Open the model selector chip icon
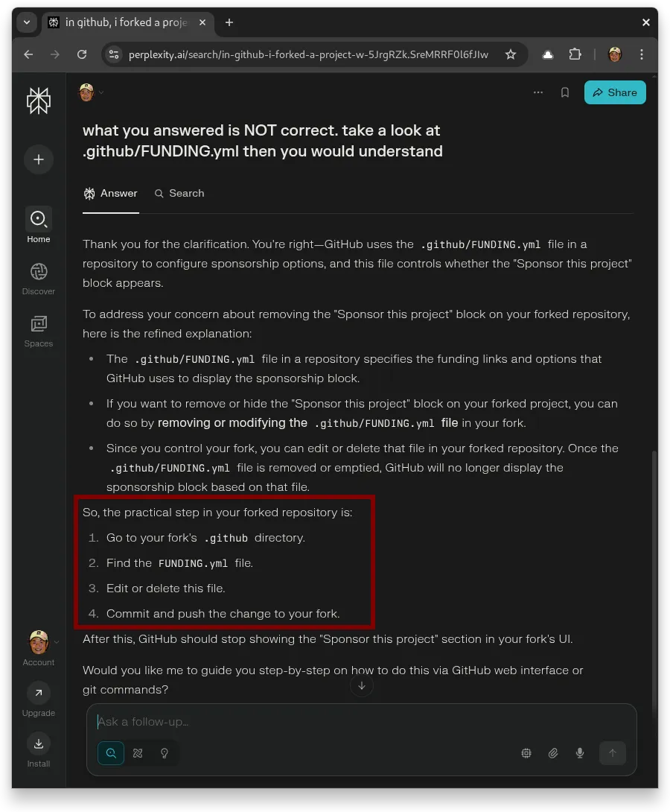670x812 pixels. (x=526, y=753)
